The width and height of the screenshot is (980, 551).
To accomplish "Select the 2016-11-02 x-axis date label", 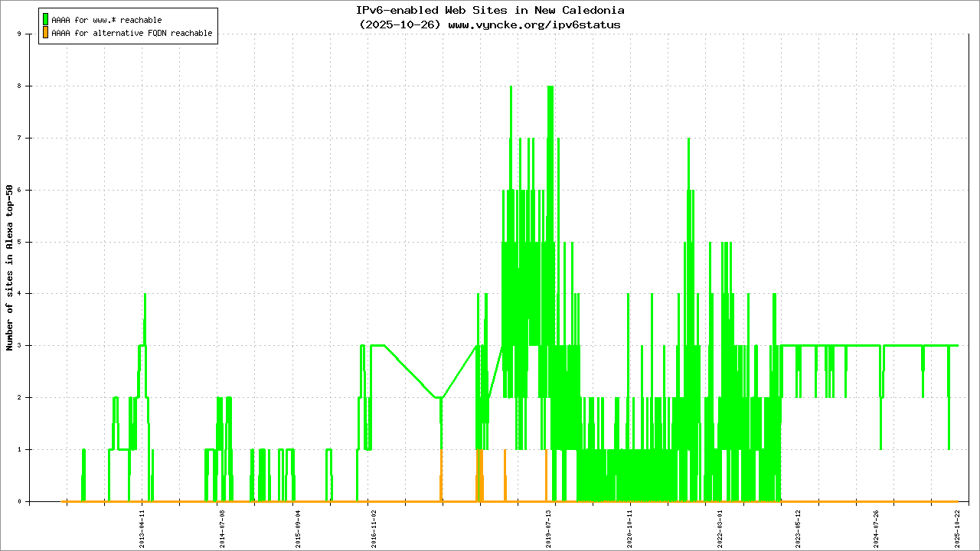I will tap(374, 529).
